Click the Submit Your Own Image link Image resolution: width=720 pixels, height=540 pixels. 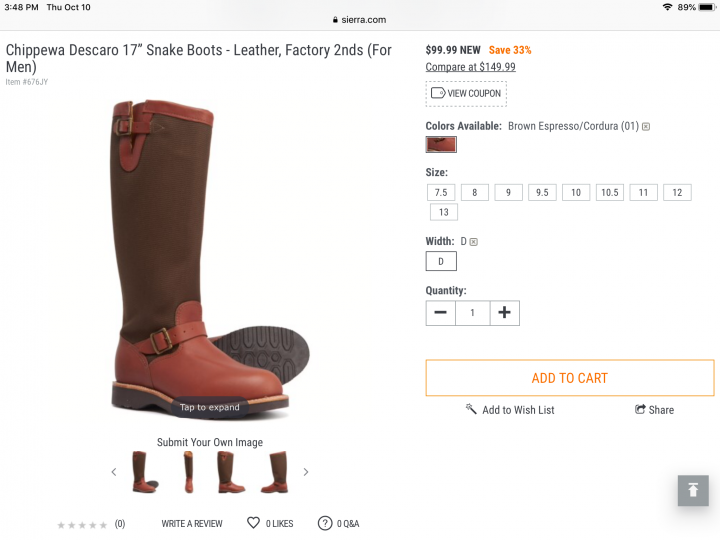pos(210,442)
